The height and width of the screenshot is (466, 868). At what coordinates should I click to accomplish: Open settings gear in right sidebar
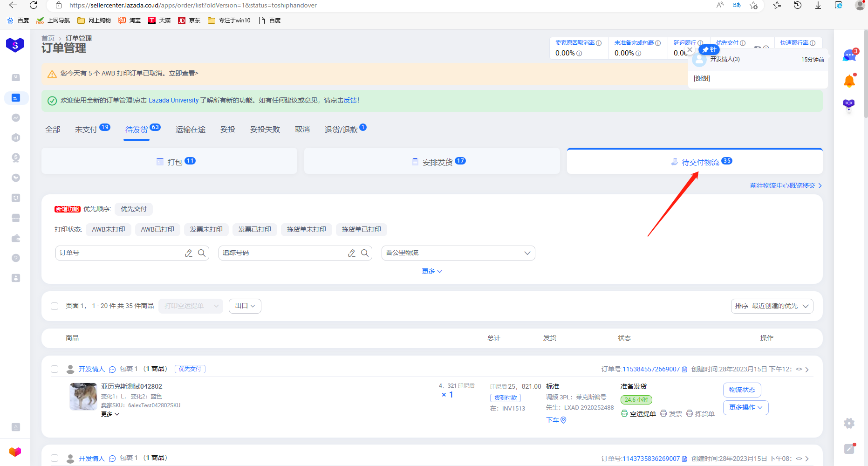(849, 423)
